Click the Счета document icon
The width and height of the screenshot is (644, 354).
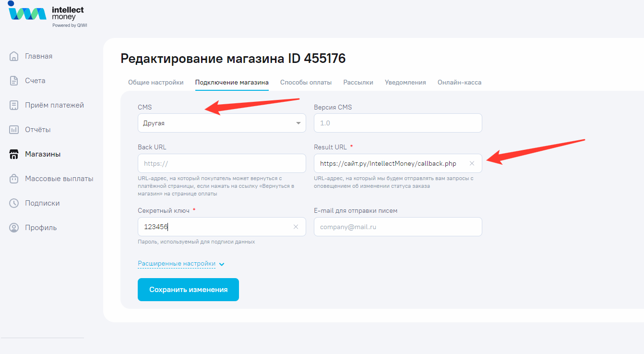point(14,81)
